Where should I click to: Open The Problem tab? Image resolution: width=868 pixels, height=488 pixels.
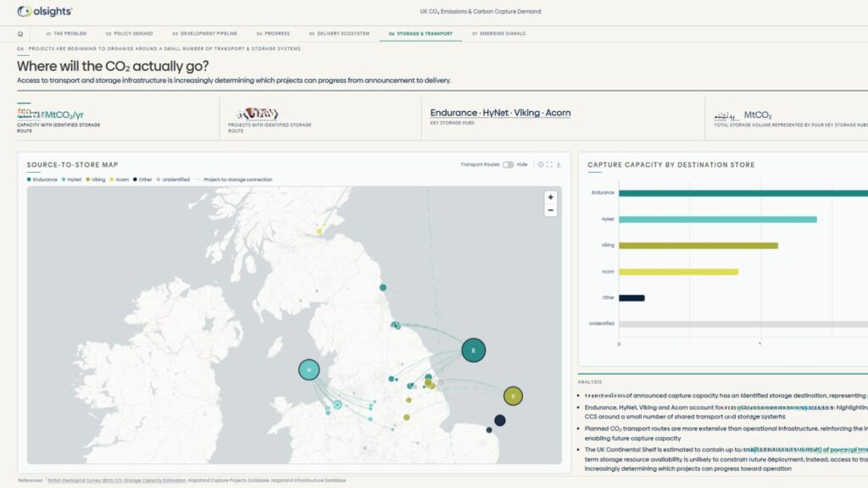66,34
